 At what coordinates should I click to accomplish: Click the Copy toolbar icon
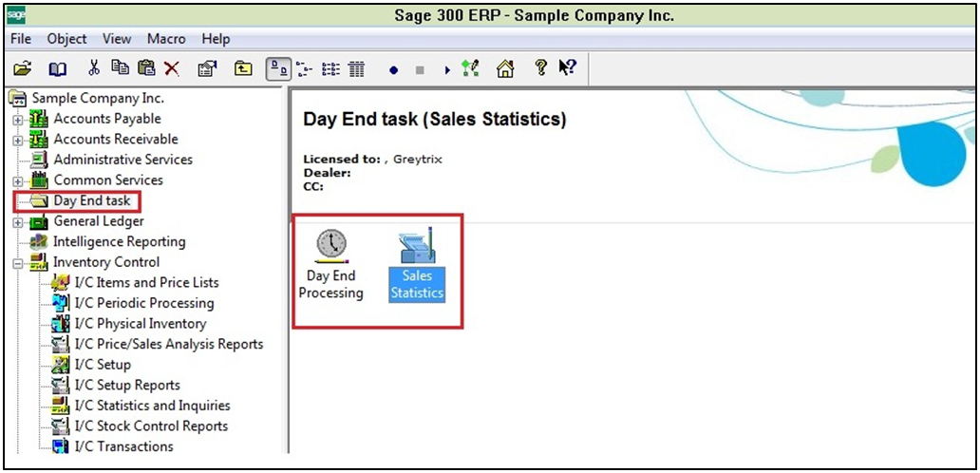click(120, 67)
